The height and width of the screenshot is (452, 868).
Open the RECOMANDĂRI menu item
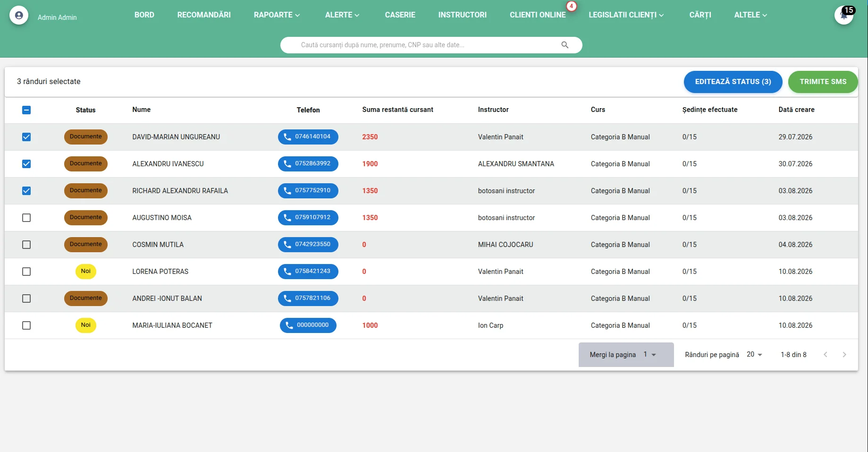(x=204, y=15)
